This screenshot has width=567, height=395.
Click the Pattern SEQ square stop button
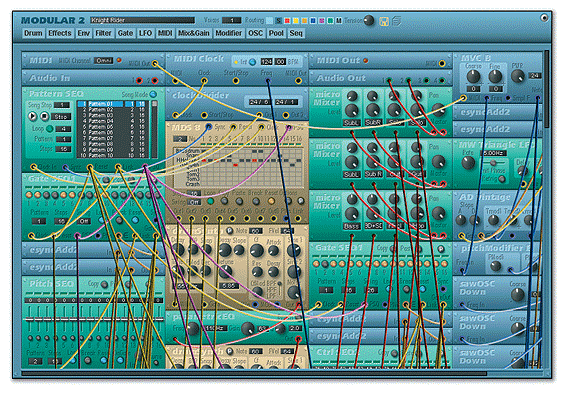pyautogui.click(x=44, y=116)
